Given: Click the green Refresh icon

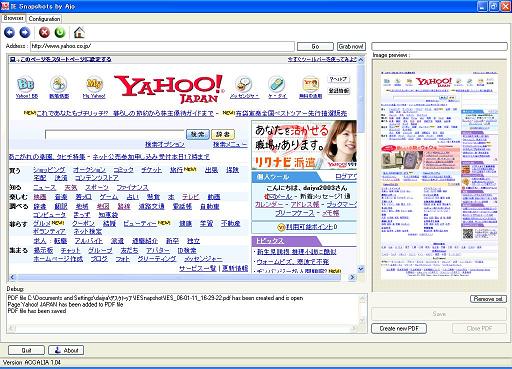Looking at the screenshot, I should [60, 32].
